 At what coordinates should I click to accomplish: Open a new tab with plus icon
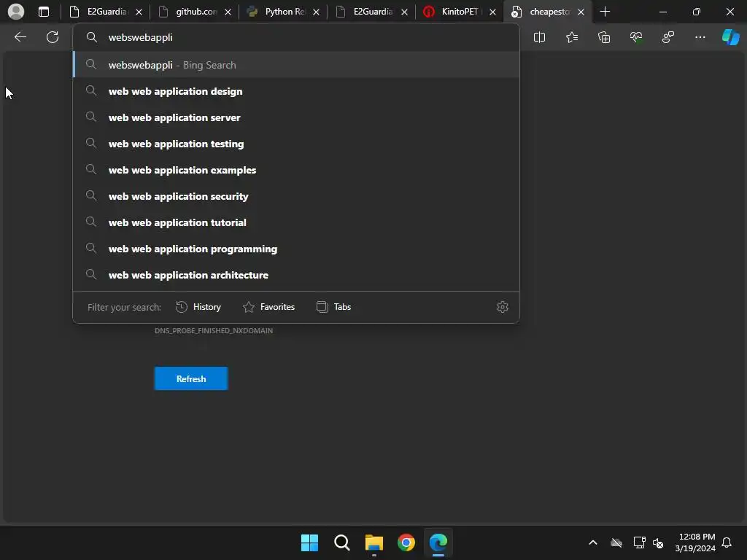(x=605, y=12)
